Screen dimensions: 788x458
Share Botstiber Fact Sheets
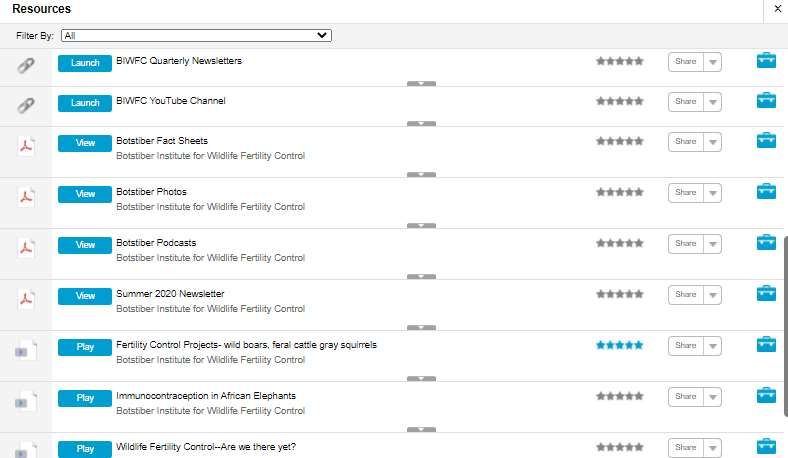coord(685,142)
